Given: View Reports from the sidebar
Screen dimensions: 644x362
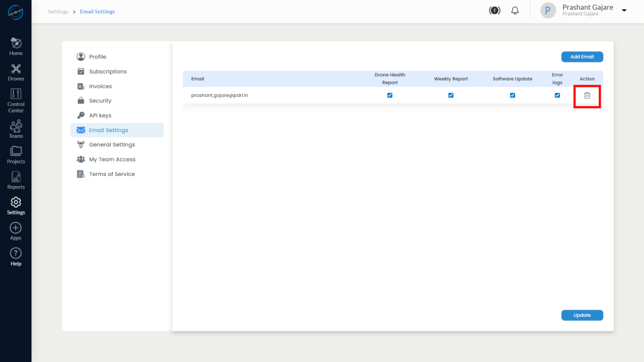Looking at the screenshot, I should click(15, 180).
